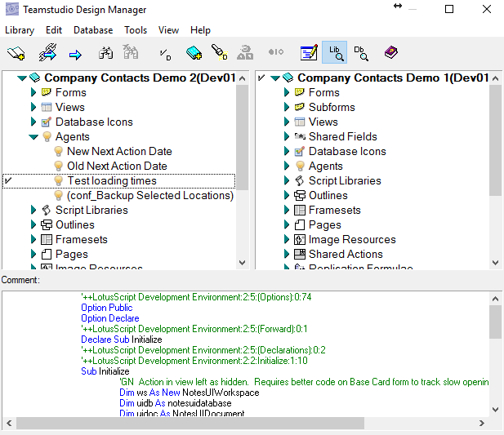The height and width of the screenshot is (435, 504).
Task: Toggle the Lib search toolbar button
Action: (334, 52)
